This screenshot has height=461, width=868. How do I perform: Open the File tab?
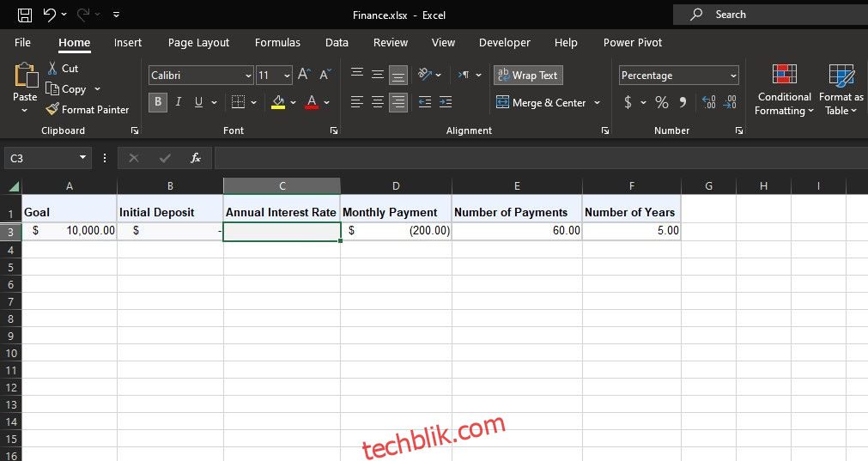tap(22, 43)
